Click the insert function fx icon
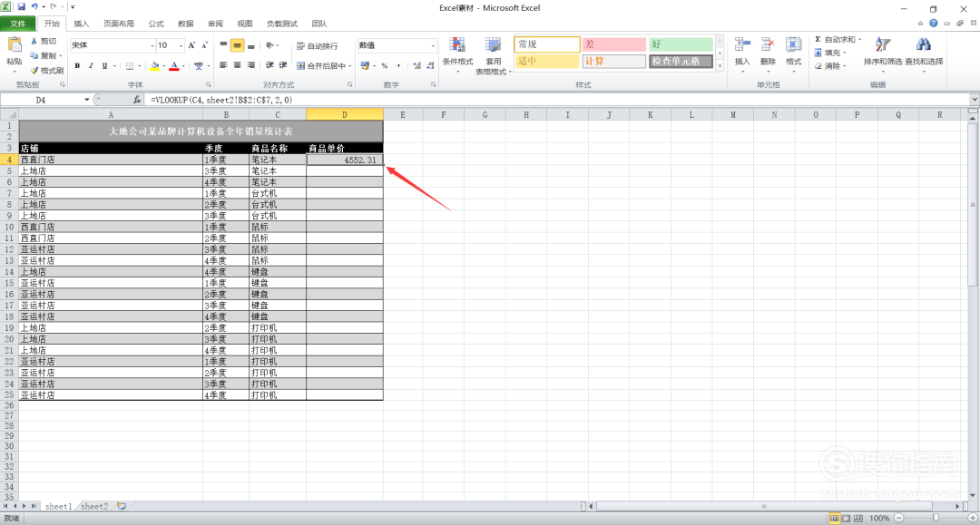The image size is (980, 525). (137, 100)
